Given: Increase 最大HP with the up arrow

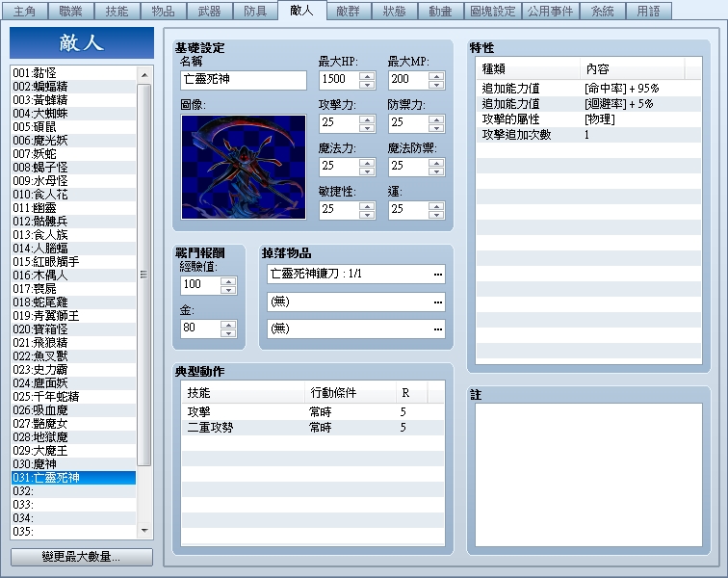Looking at the screenshot, I should coord(367,76).
